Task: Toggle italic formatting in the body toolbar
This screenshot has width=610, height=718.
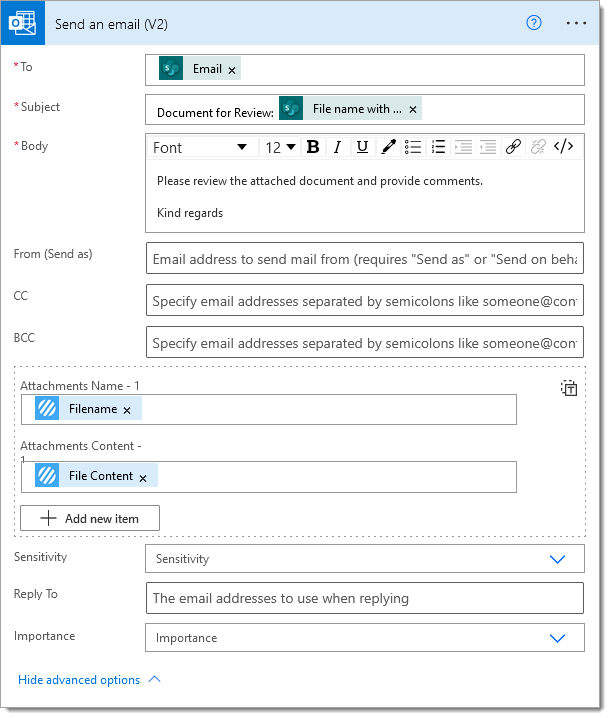Action: [337, 147]
